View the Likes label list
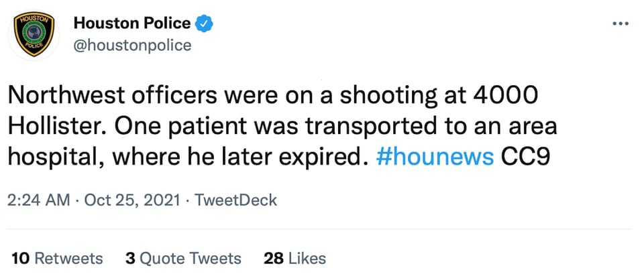 (x=307, y=259)
